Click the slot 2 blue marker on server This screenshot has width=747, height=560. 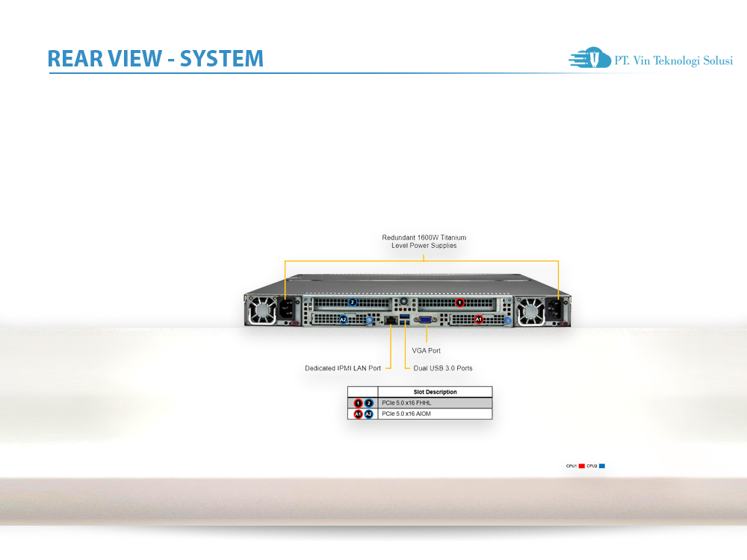click(353, 302)
